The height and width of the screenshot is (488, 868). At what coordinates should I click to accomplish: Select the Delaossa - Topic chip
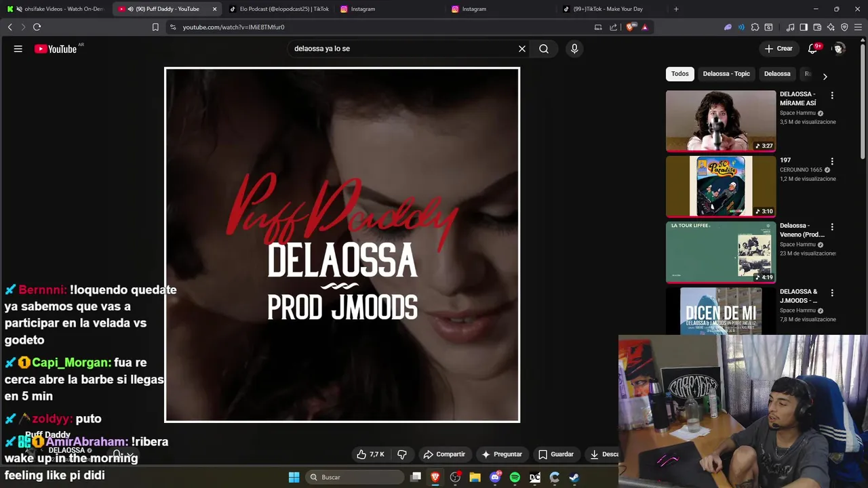(726, 74)
